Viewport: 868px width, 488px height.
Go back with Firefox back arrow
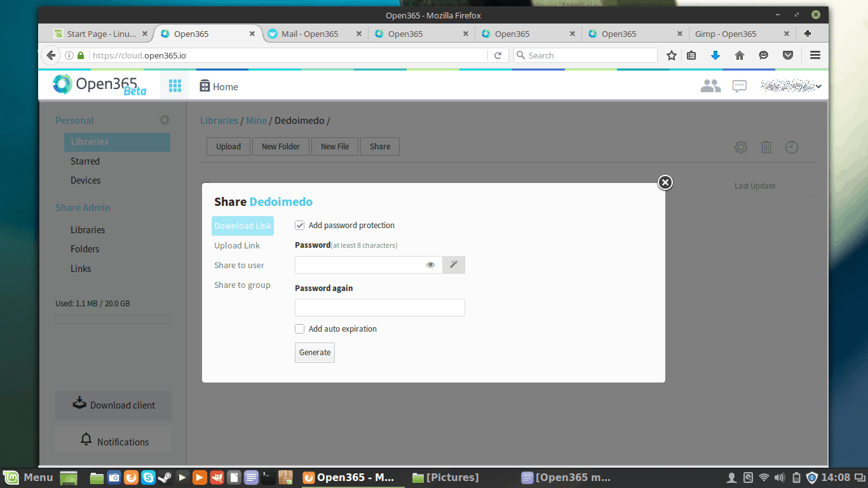click(x=51, y=55)
